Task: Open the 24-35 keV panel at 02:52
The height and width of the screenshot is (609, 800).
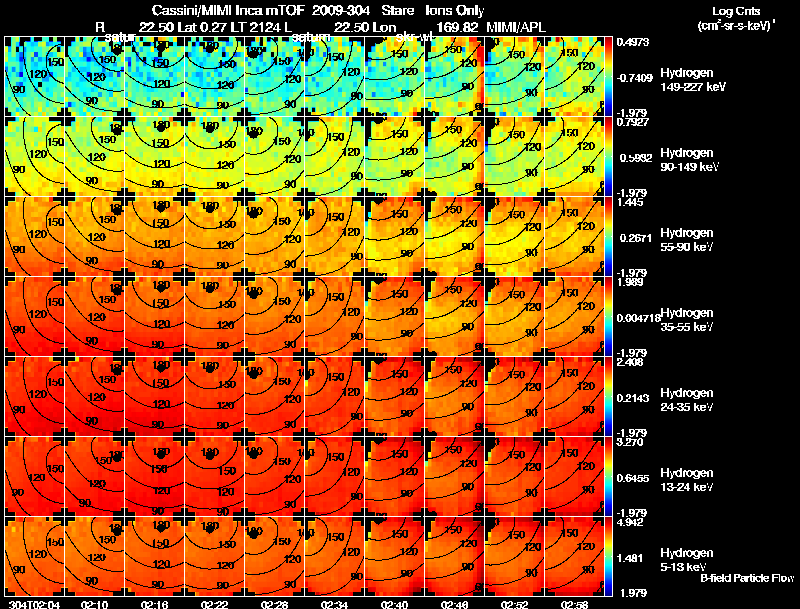Action: (515, 396)
